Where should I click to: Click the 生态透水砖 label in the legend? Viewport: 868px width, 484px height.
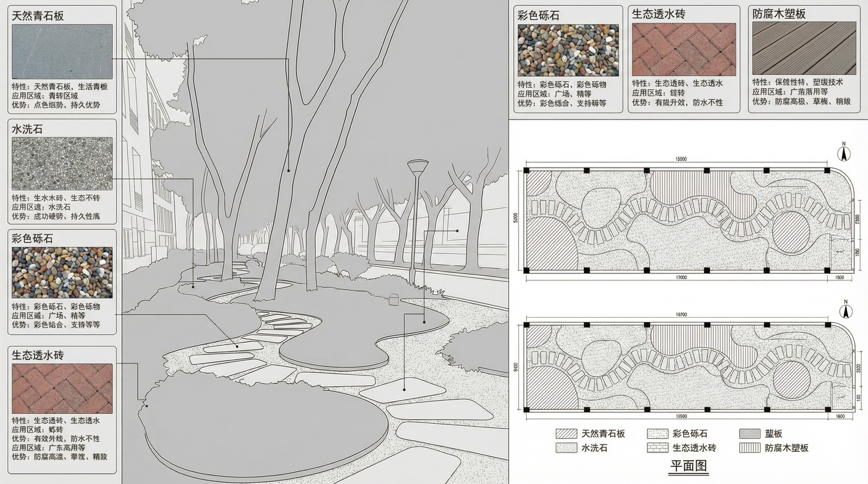695,448
